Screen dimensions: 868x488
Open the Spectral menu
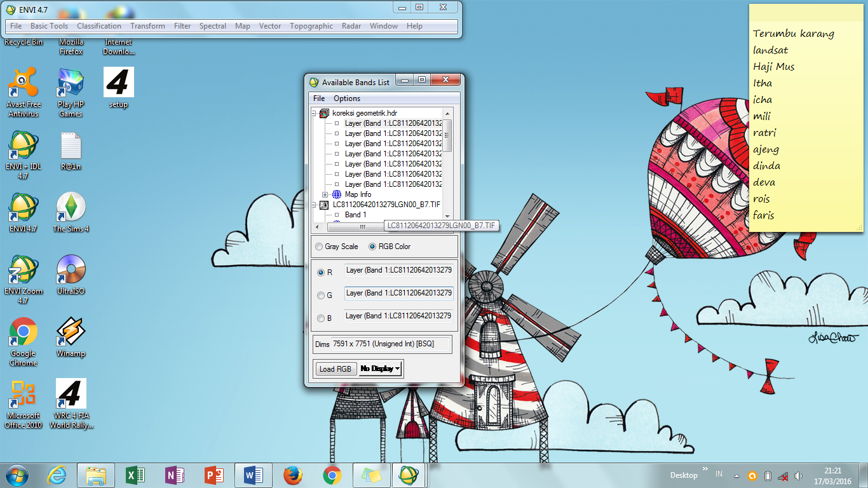(213, 26)
